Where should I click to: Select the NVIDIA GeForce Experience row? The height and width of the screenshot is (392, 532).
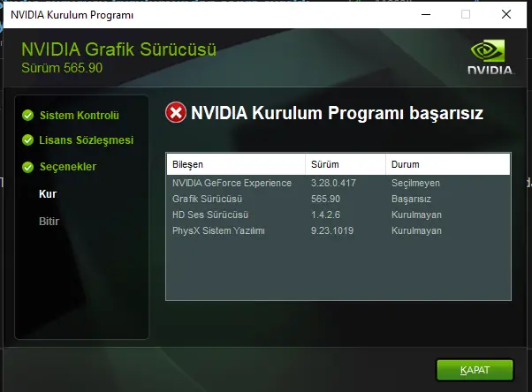[338, 183]
